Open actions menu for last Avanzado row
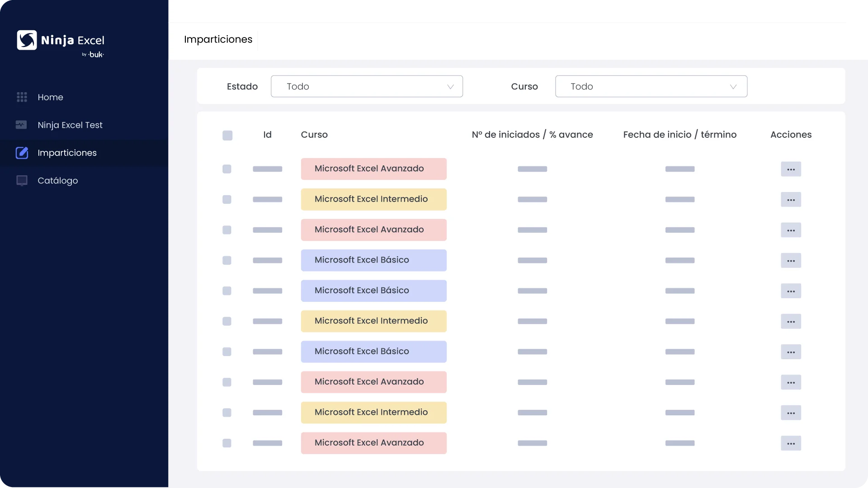868x488 pixels. pyautogui.click(x=791, y=443)
